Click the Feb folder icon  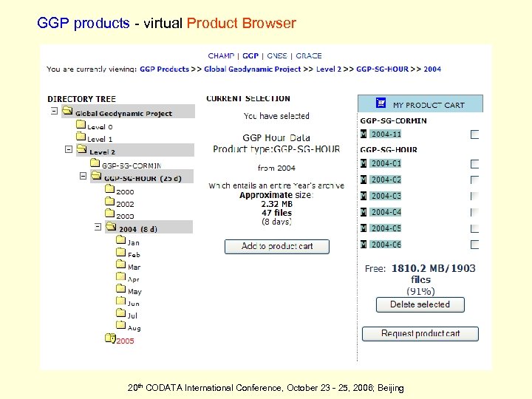coord(120,252)
